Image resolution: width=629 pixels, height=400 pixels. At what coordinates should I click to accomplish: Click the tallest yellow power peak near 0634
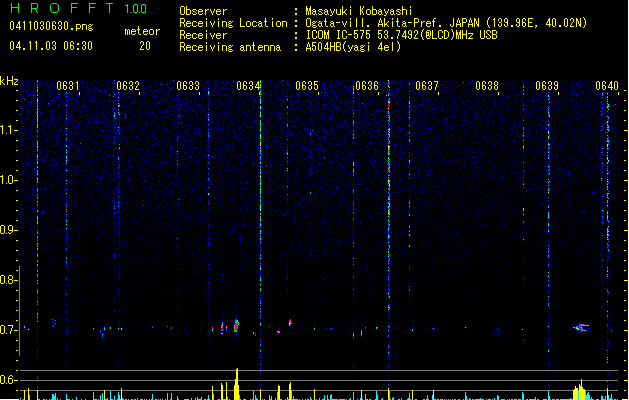click(237, 384)
